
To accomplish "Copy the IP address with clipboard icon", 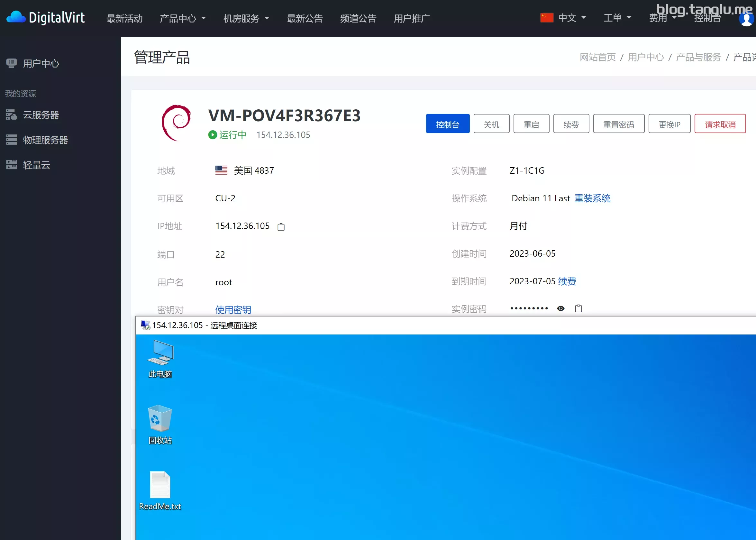I will [x=281, y=227].
